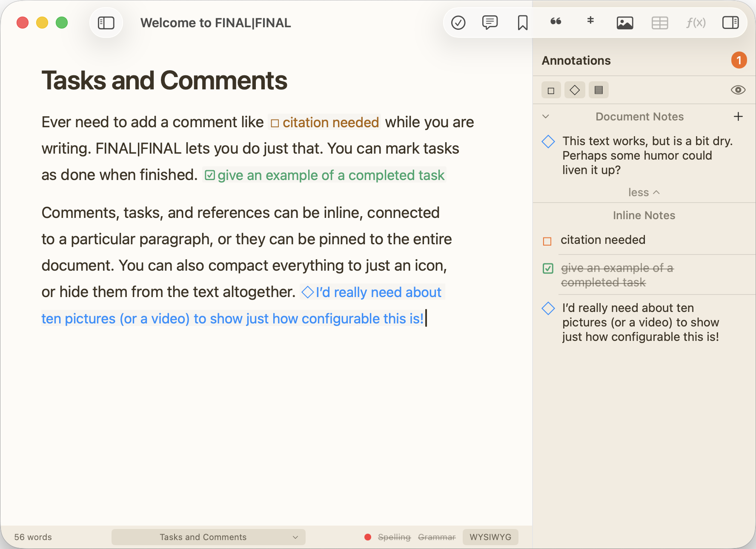Minimize window with yellow button

click(42, 23)
